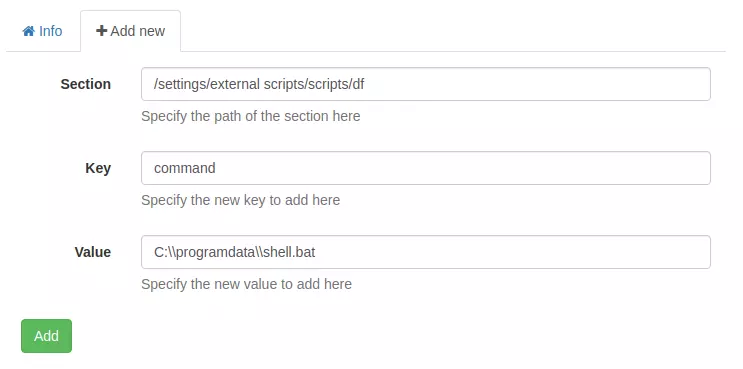
Task: Click the bold Value label
Action: coord(93,252)
